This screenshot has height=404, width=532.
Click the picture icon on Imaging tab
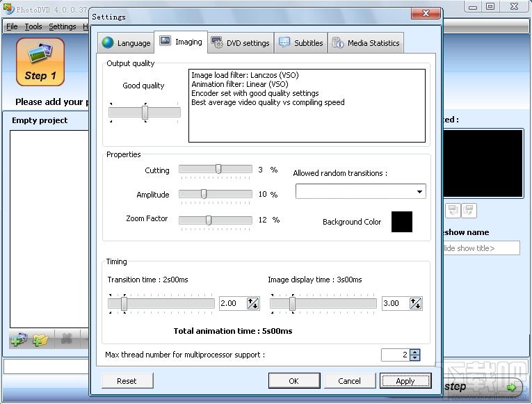pyautogui.click(x=166, y=41)
